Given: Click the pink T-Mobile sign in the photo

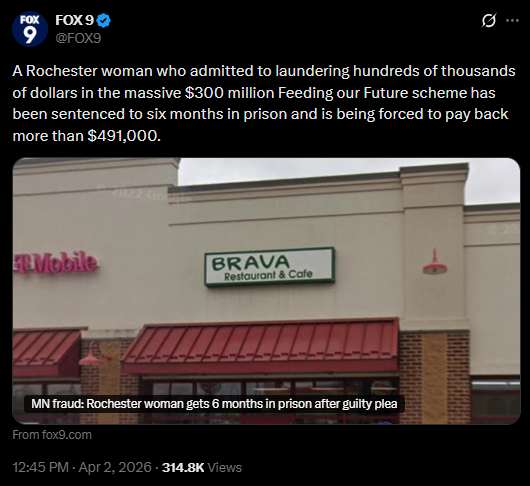Looking at the screenshot, I should click(56, 263).
